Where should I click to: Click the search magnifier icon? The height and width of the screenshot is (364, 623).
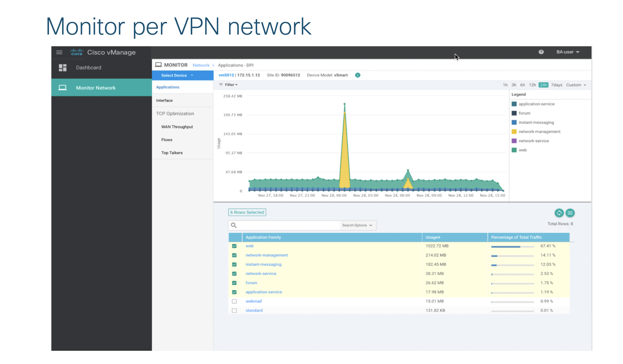(x=234, y=225)
